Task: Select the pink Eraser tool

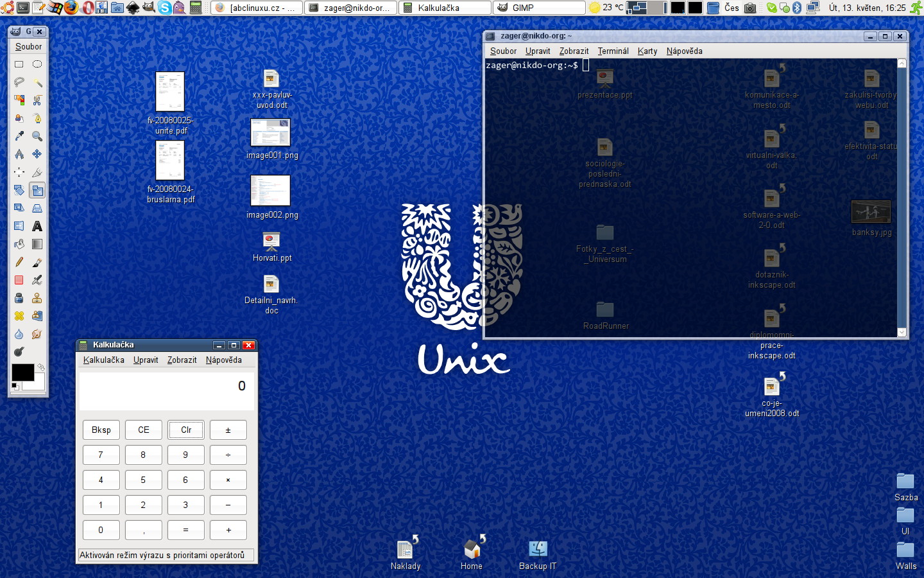Action: [x=19, y=280]
